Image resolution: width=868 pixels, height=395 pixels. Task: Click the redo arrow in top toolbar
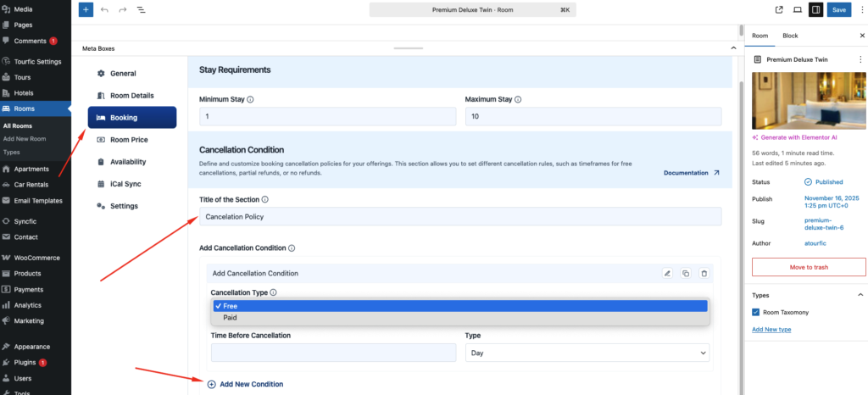pyautogui.click(x=122, y=9)
